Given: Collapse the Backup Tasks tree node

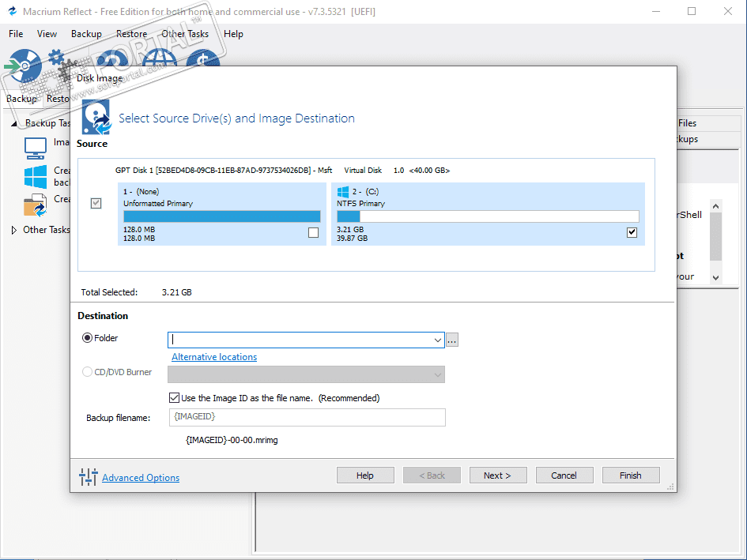Looking at the screenshot, I should [x=13, y=123].
